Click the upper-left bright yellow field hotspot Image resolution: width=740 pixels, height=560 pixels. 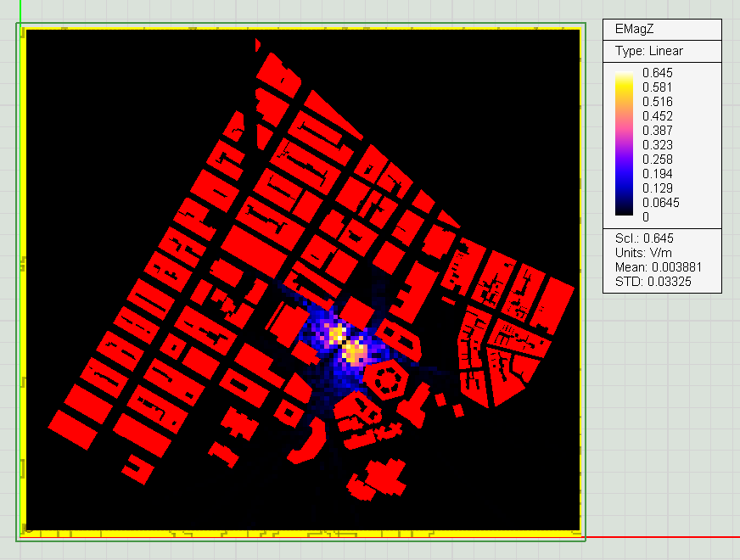[337, 332]
